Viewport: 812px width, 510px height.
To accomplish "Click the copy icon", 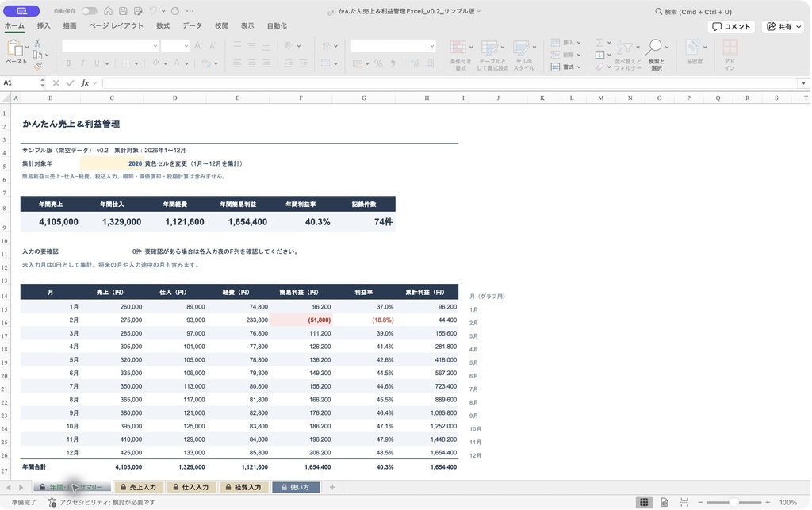I will pos(38,55).
